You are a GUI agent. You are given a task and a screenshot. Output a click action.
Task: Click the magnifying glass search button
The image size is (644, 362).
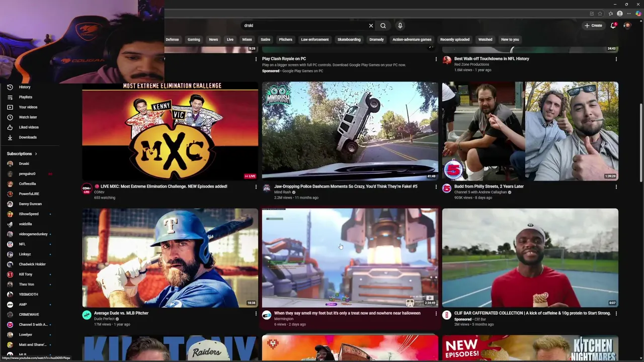[383, 26]
